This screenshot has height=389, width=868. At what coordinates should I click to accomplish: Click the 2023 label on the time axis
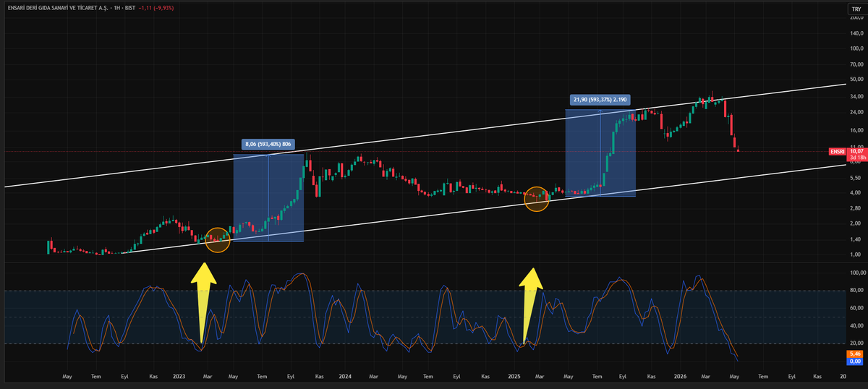point(179,377)
